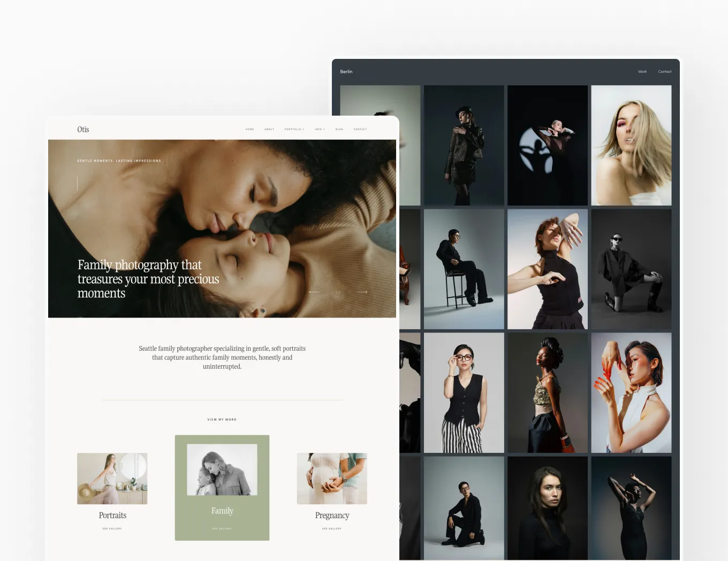The width and height of the screenshot is (728, 561).
Task: Click See Gallery under Portraits
Action: point(112,528)
